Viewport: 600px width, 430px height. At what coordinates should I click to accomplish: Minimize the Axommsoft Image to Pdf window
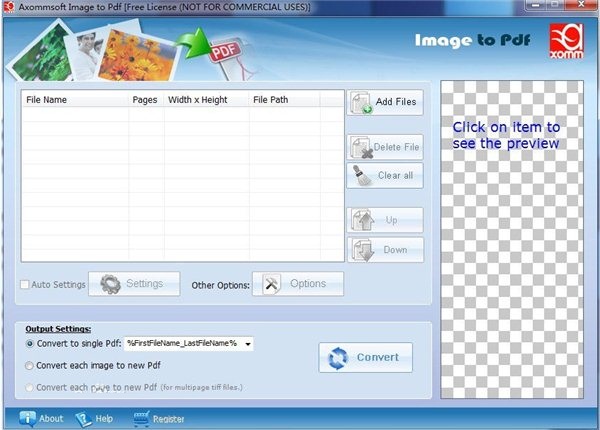coord(536,5)
